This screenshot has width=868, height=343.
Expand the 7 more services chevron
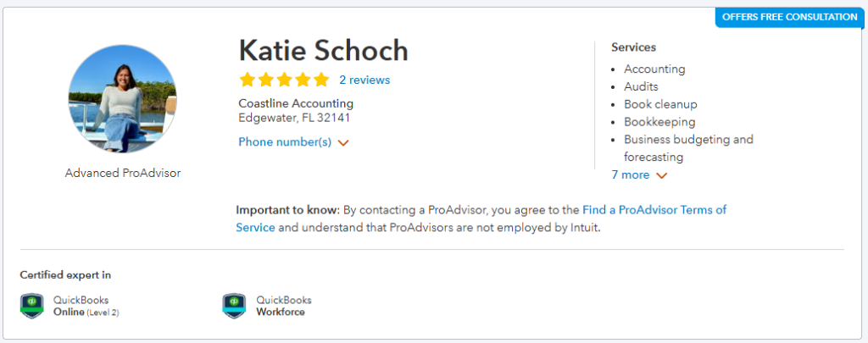click(x=661, y=175)
